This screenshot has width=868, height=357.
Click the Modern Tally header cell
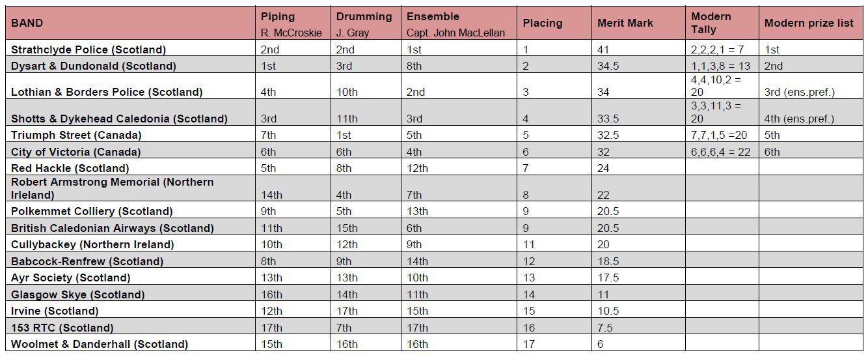click(722, 23)
